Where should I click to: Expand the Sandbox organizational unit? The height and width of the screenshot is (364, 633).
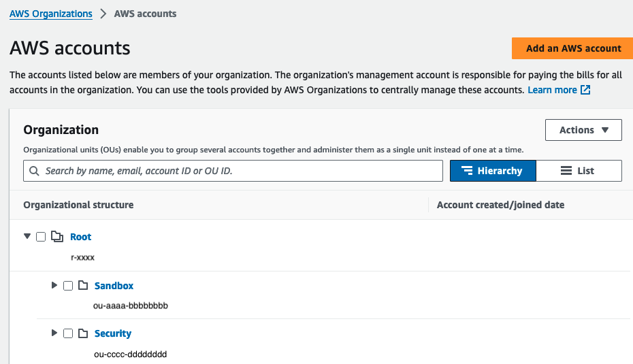54,285
